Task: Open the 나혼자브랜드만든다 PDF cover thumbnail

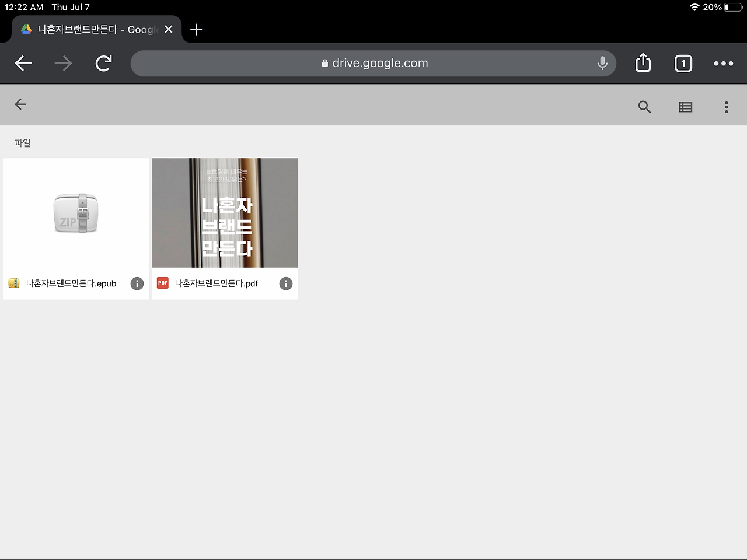Action: [225, 213]
